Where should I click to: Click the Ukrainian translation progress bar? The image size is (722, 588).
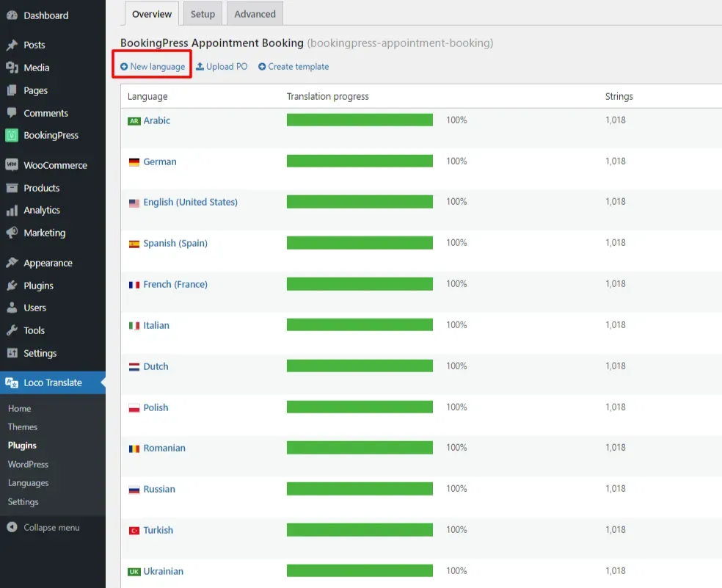point(360,570)
